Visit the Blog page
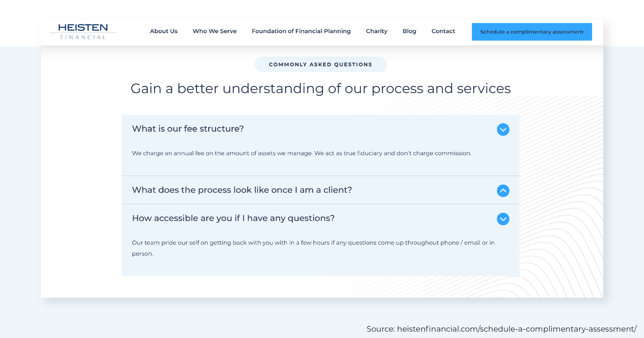Viewport: 644px width, 338px height. coord(409,31)
